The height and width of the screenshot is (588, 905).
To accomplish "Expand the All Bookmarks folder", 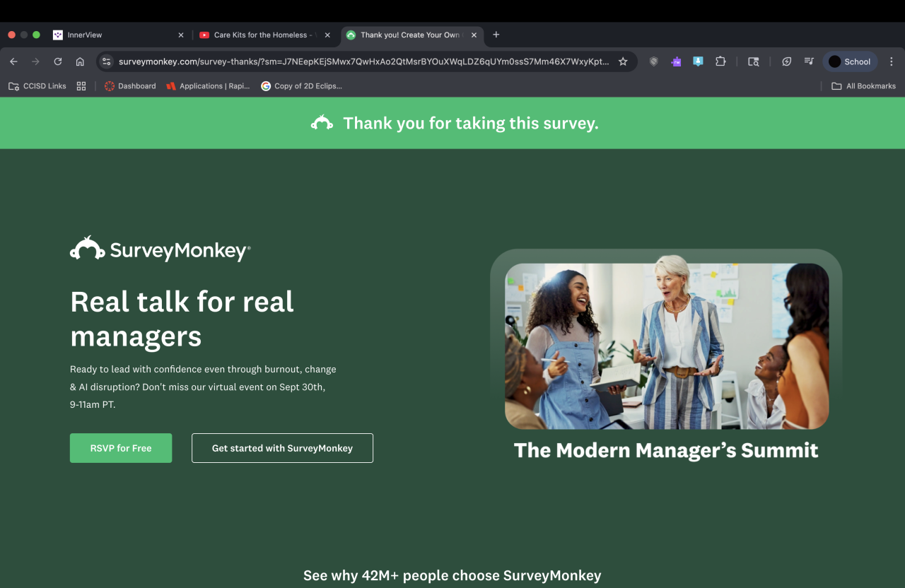I will (x=863, y=86).
